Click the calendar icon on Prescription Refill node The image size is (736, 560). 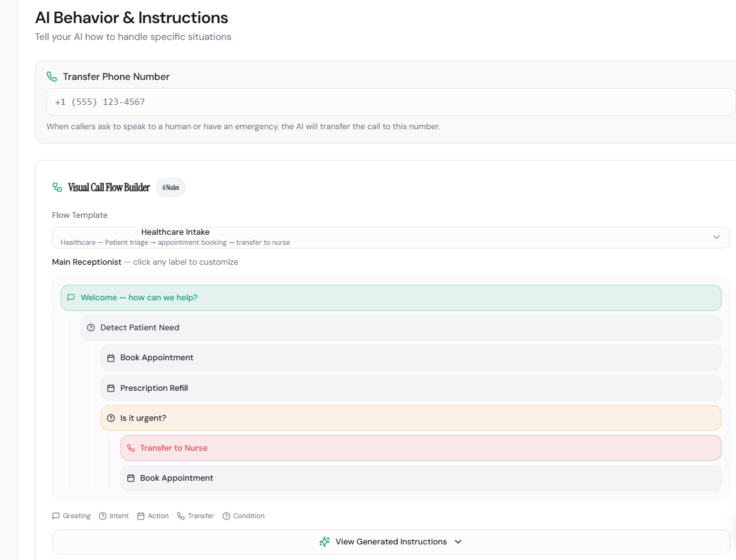[110, 388]
